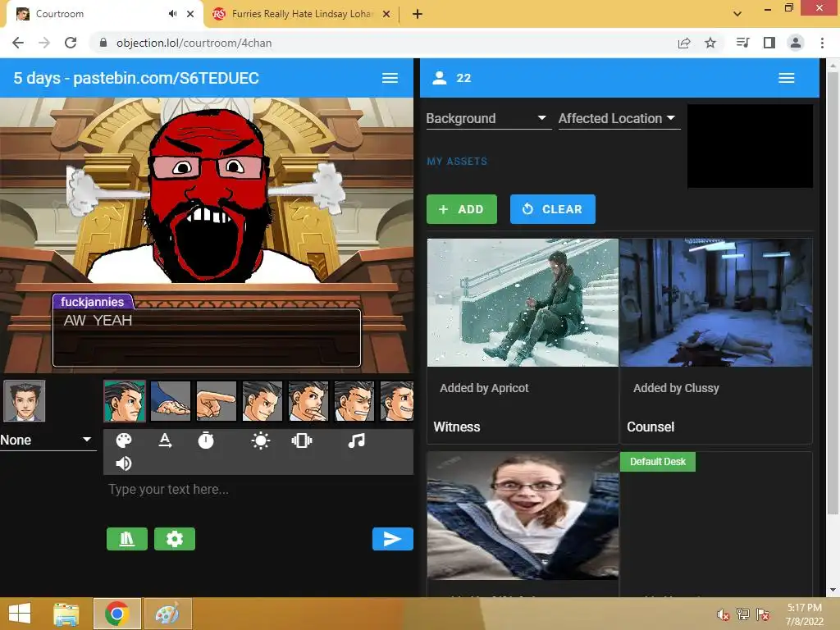Click the share page icon
The image size is (840, 630).
[x=684, y=43]
